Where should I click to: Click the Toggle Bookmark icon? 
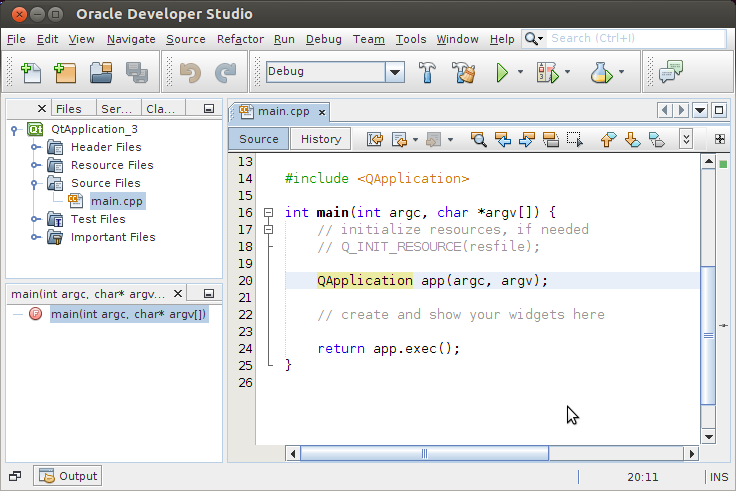click(x=657, y=139)
